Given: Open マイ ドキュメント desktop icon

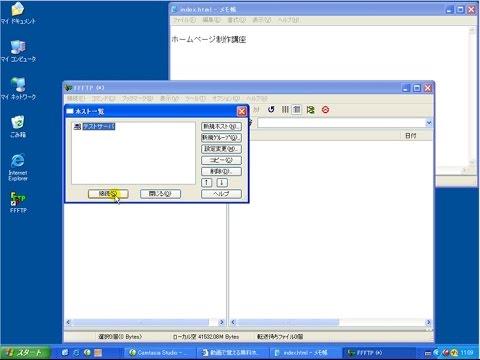Looking at the screenshot, I should (18, 13).
